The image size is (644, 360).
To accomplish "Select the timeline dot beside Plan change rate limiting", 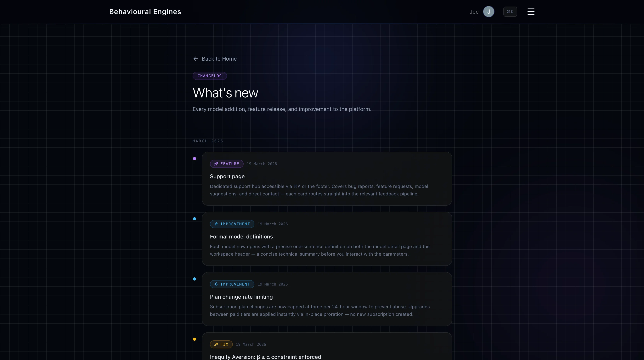I will (x=195, y=279).
